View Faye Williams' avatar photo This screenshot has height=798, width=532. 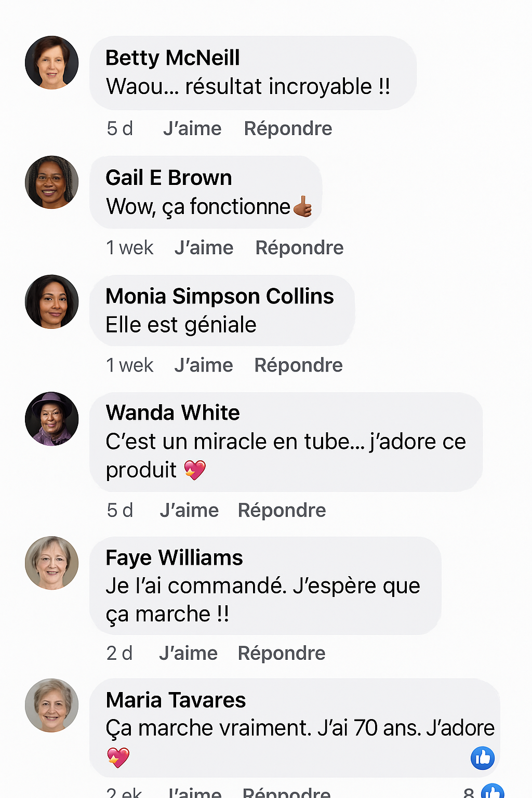[x=52, y=563]
